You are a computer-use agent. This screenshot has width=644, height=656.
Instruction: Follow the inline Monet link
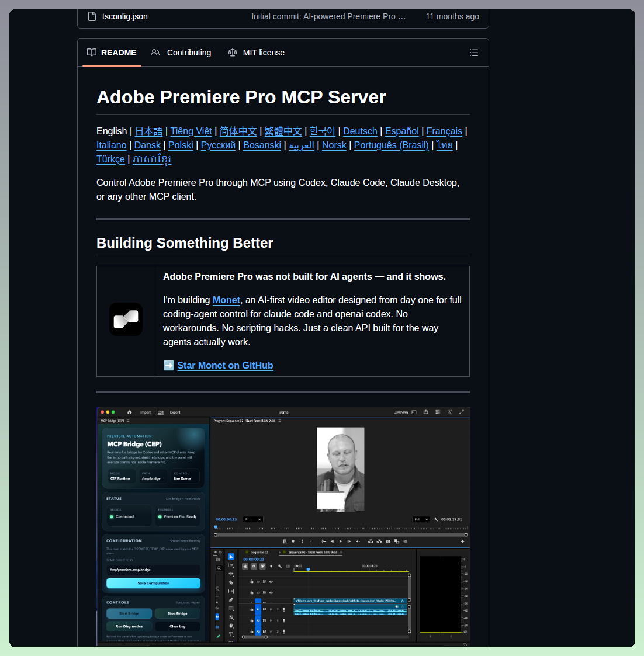[x=226, y=300]
